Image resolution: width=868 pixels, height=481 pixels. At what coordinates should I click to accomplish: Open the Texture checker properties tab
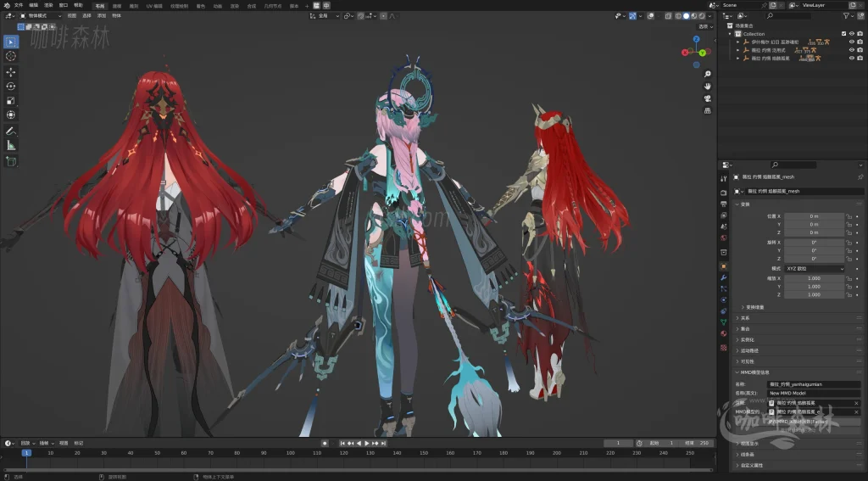724,348
